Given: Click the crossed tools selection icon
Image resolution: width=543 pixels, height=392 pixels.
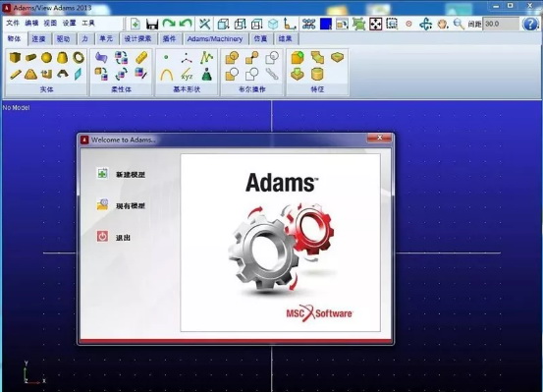Looking at the screenshot, I should (204, 24).
